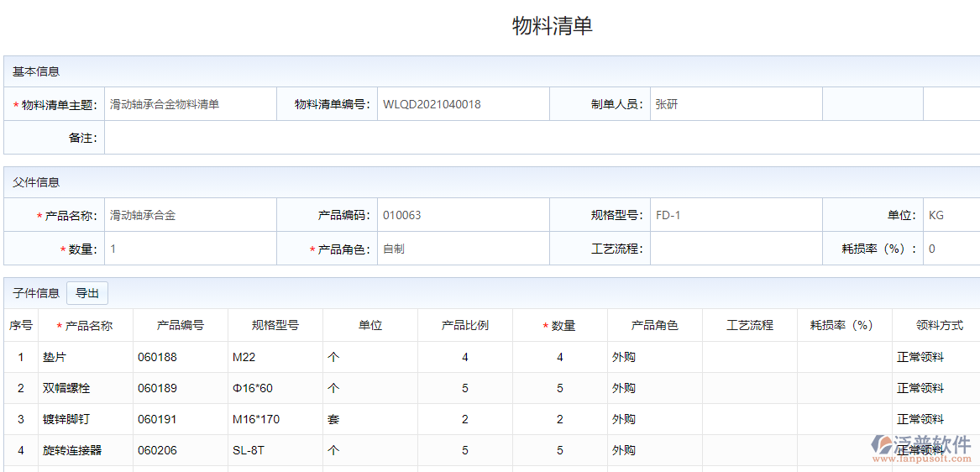
Task: Select the 双帽螺栓 product name cell
Action: click(x=66, y=388)
